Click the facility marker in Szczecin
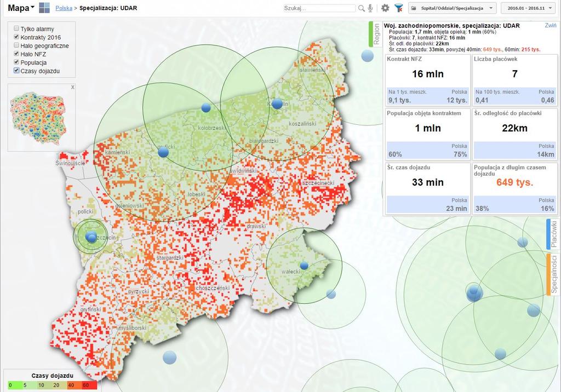Viewport: 561px width, 392px height. pyautogui.click(x=91, y=237)
